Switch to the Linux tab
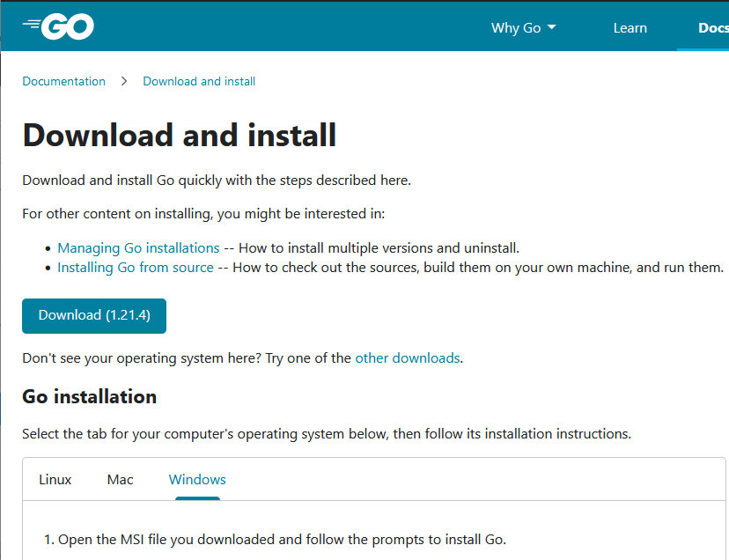The width and height of the screenshot is (729, 560). click(55, 480)
